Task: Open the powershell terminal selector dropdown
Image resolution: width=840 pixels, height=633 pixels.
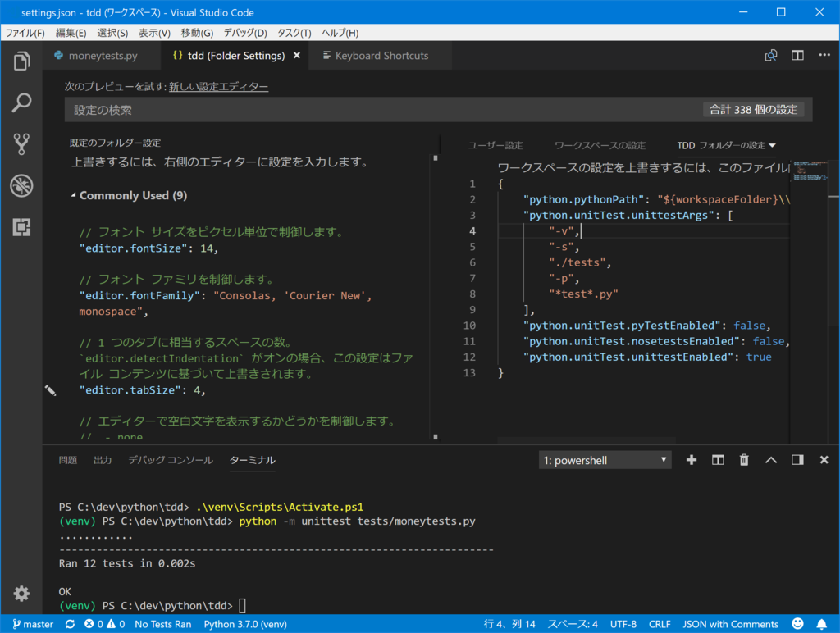Action: pos(605,460)
